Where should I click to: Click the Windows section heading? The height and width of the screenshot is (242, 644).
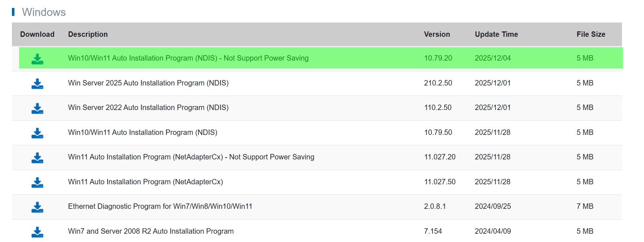[x=44, y=12]
